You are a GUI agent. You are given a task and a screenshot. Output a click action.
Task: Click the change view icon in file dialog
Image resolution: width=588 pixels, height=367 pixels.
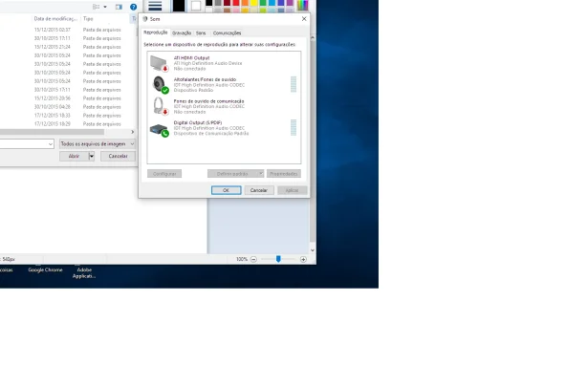click(97, 7)
